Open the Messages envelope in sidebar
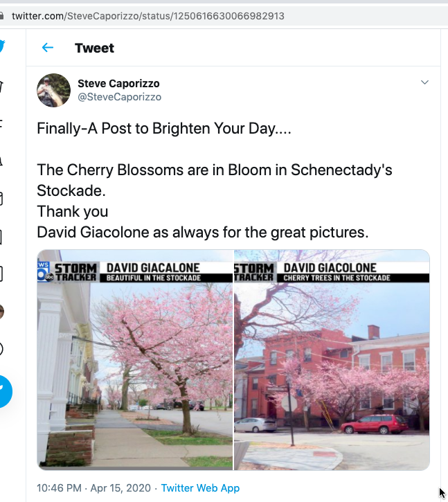This screenshot has height=502, width=448. tap(1, 199)
